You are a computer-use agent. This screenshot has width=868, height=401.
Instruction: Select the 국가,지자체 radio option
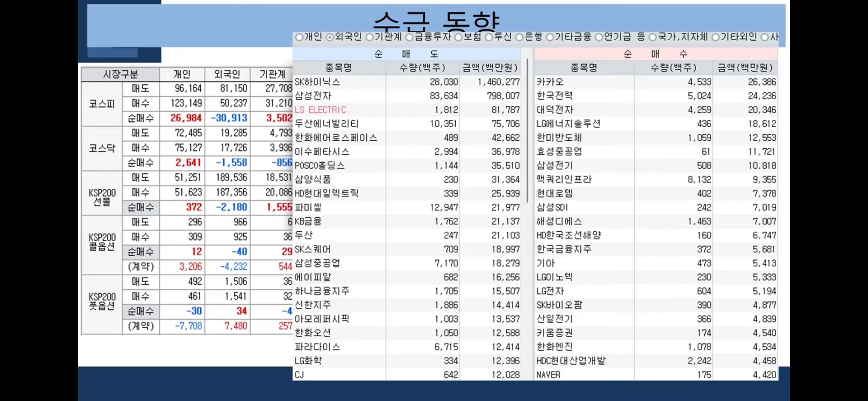[652, 38]
